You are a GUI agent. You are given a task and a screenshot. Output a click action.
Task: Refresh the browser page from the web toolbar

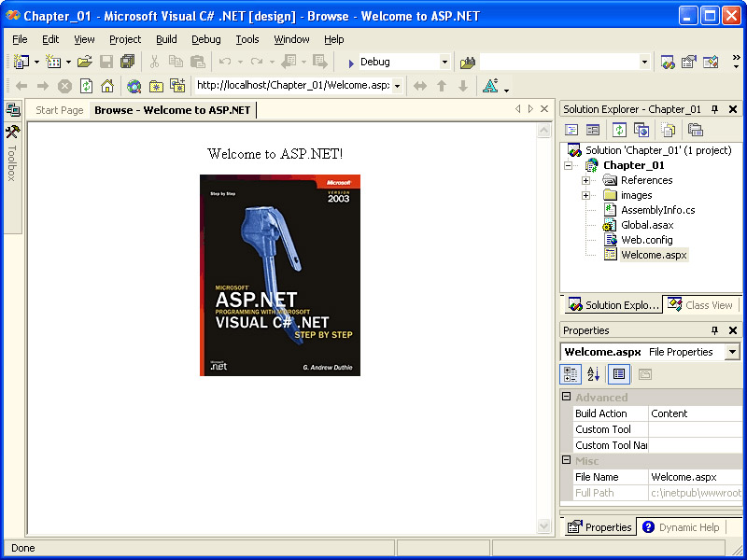click(87, 86)
